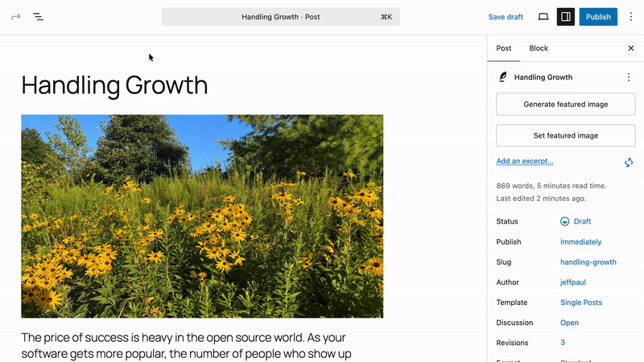
Task: Open post actions menu next to Handling Growth
Action: click(x=629, y=77)
